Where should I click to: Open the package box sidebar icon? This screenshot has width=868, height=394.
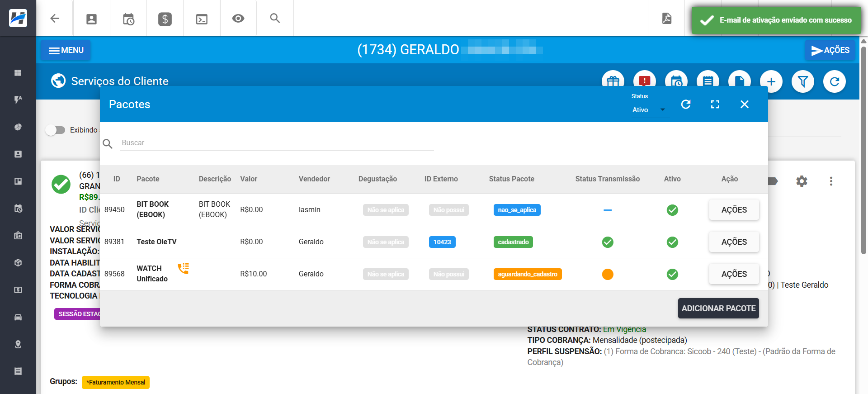(18, 263)
